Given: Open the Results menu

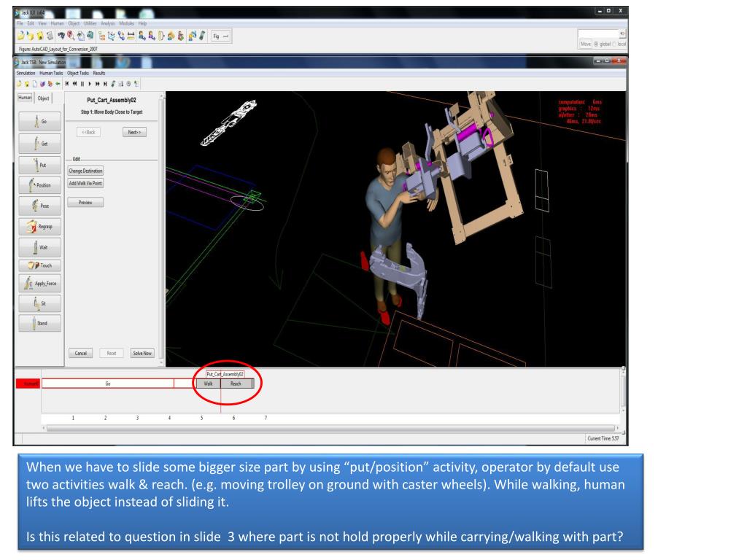Looking at the screenshot, I should click(99, 73).
